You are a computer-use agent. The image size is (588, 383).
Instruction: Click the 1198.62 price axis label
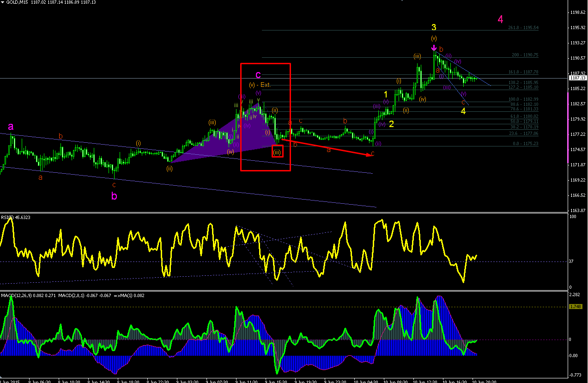(x=577, y=12)
